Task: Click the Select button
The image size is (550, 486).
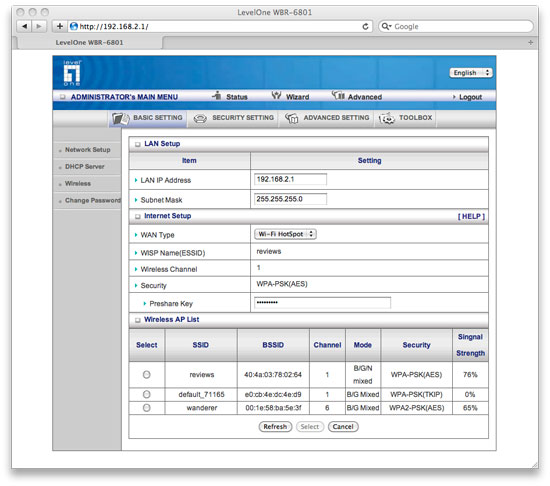Action: [310, 427]
